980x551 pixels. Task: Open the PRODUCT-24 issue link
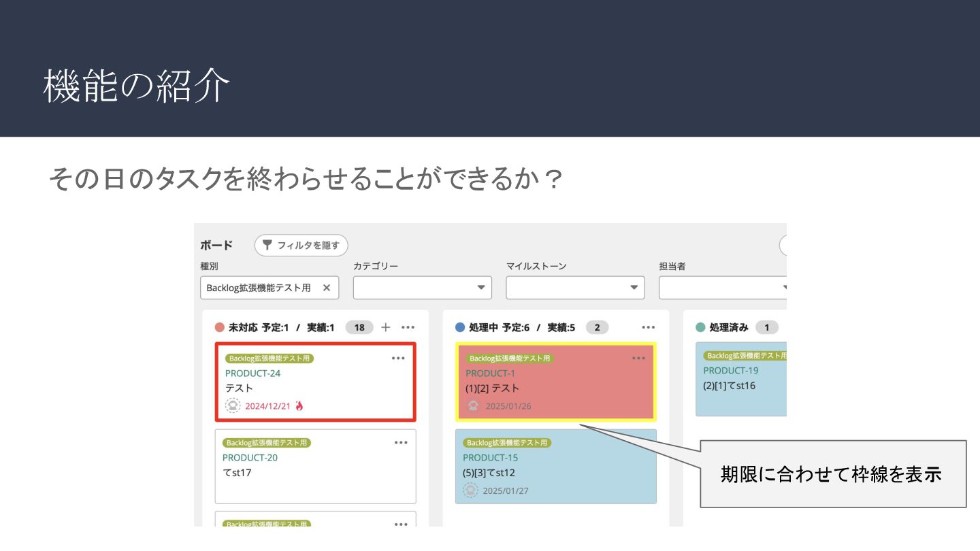pos(252,373)
